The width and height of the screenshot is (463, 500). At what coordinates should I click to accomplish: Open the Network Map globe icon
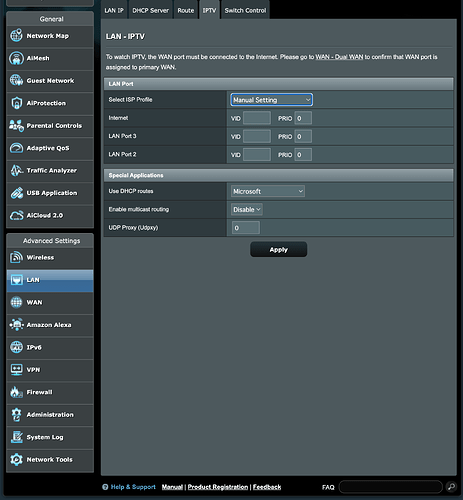16,36
